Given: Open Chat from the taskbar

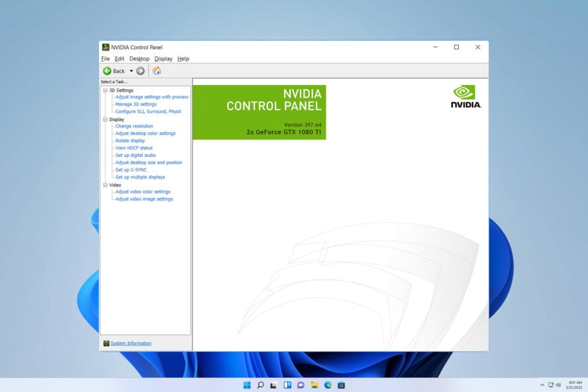Looking at the screenshot, I should click(301, 385).
